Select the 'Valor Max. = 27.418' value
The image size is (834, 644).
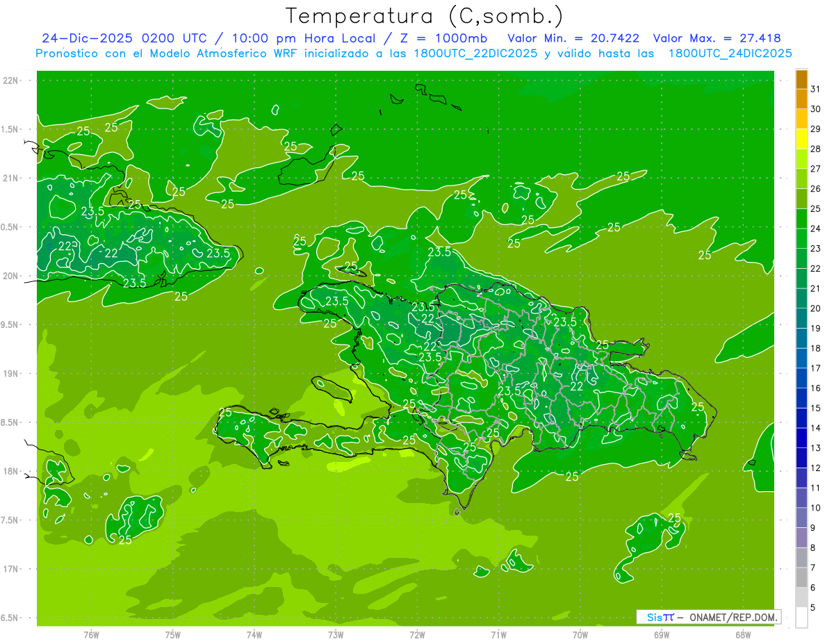[717, 38]
